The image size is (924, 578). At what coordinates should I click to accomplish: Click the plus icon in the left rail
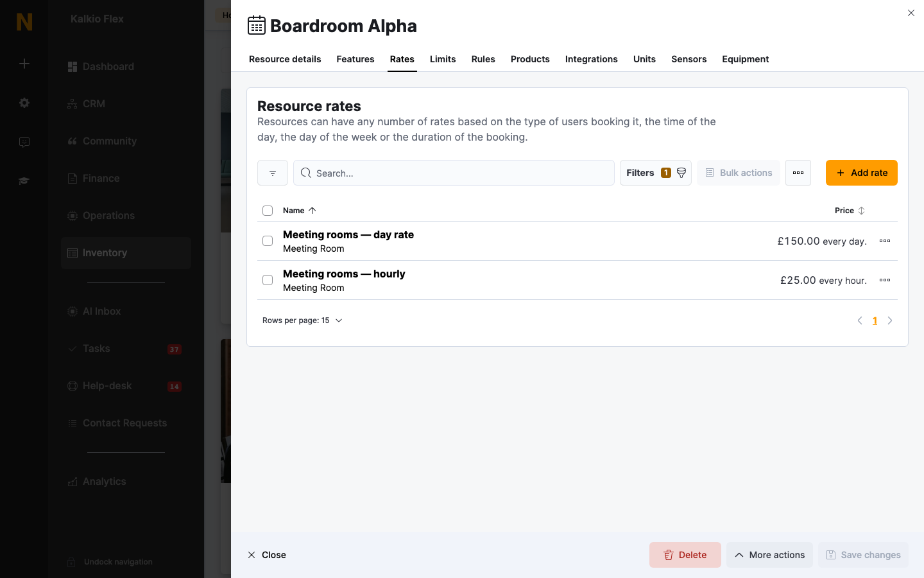pos(24,64)
